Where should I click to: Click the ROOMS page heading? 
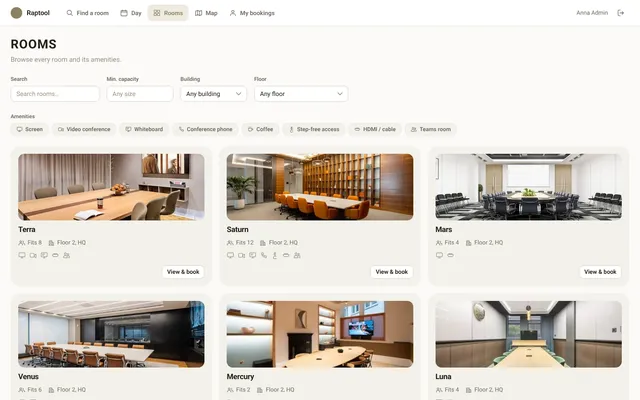pos(33,44)
